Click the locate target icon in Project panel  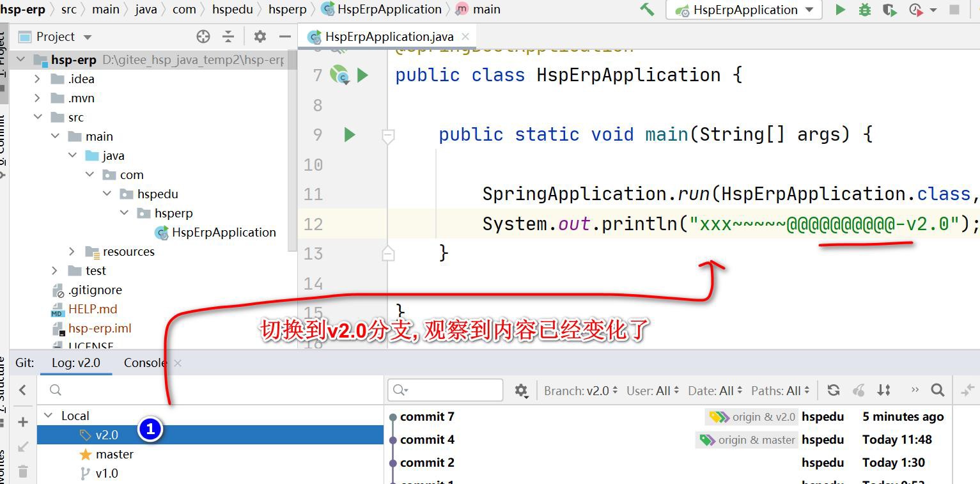tap(203, 36)
